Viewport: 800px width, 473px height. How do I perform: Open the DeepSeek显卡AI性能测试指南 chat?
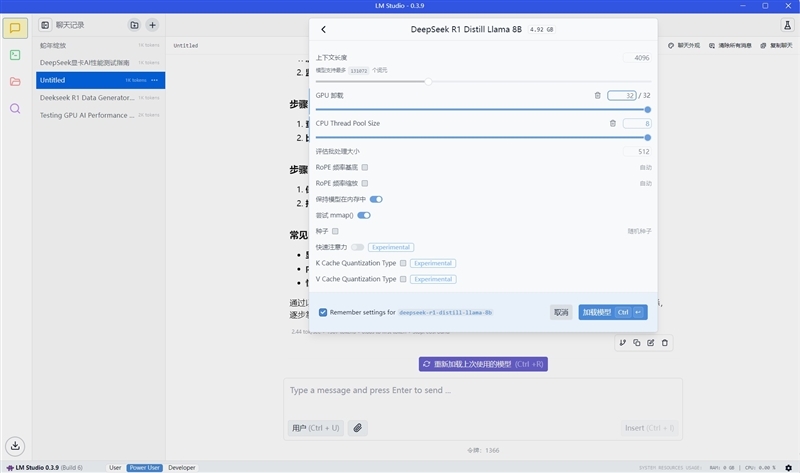click(101, 63)
